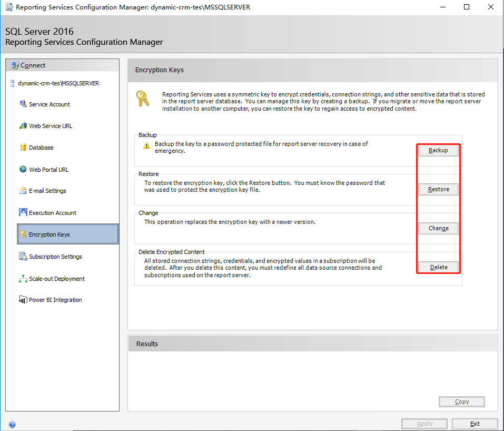The image size is (504, 431).
Task: Click the 'This operation replaces the encryption key' text
Action: pyautogui.click(x=230, y=222)
